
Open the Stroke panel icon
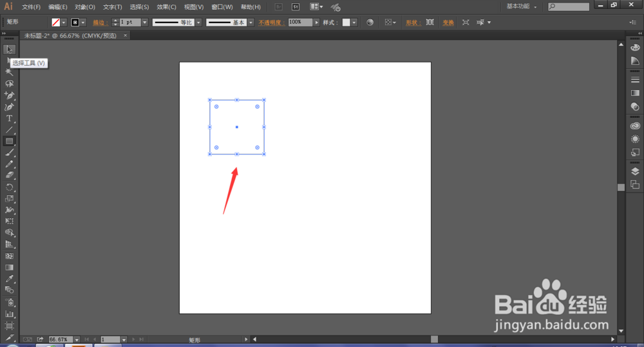635,80
